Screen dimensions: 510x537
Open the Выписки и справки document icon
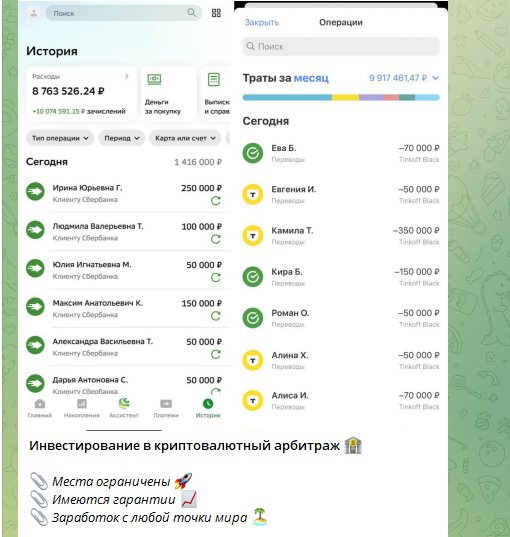(x=214, y=79)
